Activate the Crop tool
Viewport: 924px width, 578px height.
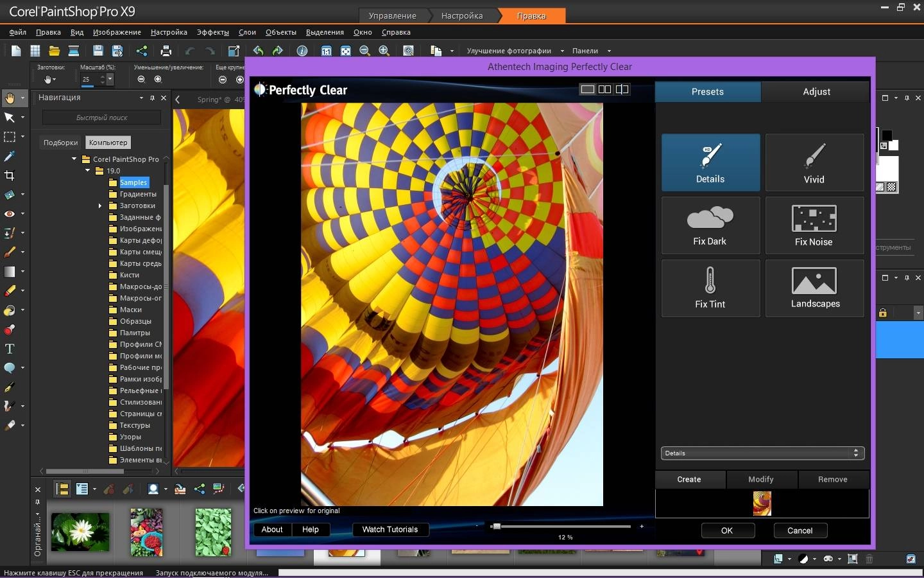coord(10,175)
